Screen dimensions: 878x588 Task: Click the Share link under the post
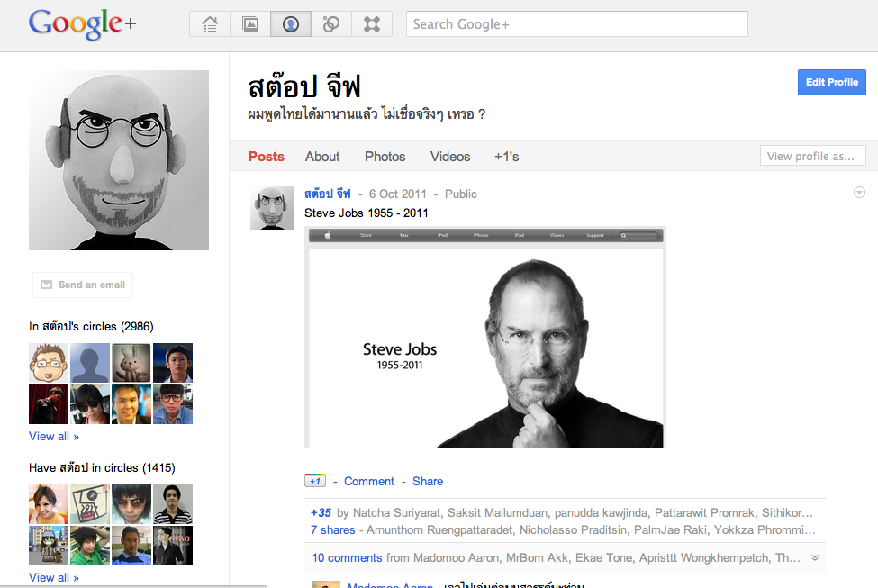[428, 481]
